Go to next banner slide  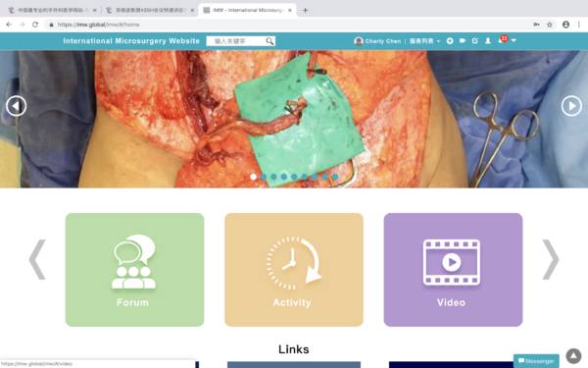coord(571,106)
